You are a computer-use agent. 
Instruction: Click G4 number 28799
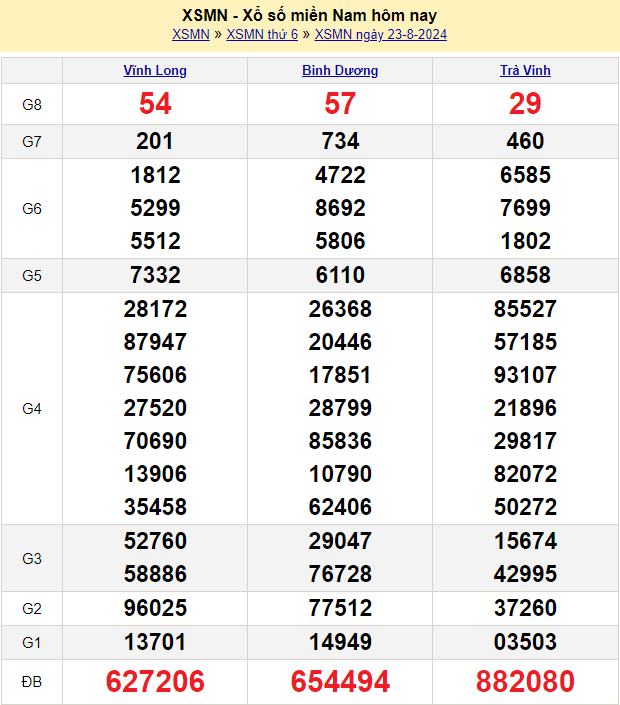click(340, 408)
